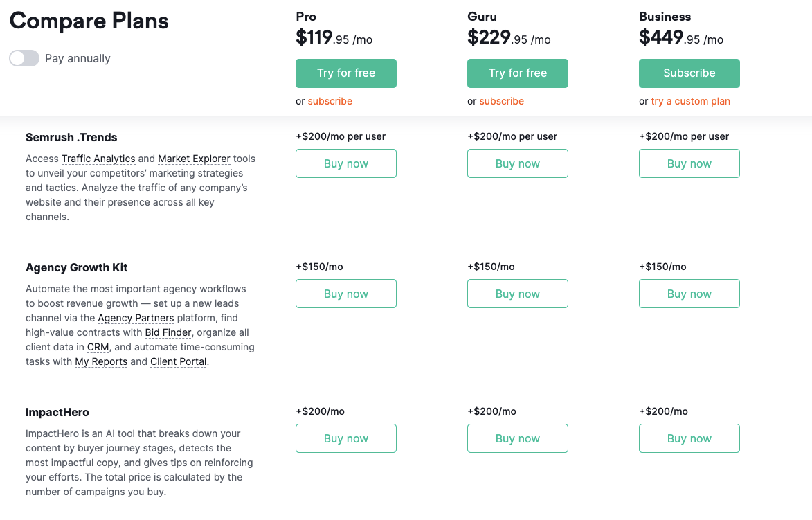The image size is (812, 520).
Task: Toggle the Pay annually switch
Action: tap(24, 59)
